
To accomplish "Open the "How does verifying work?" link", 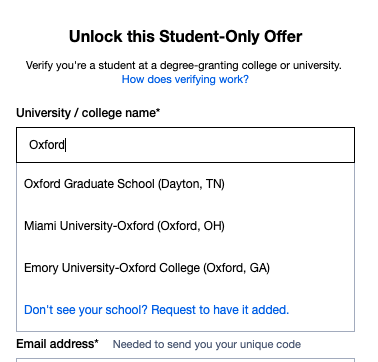I will pyautogui.click(x=185, y=79).
